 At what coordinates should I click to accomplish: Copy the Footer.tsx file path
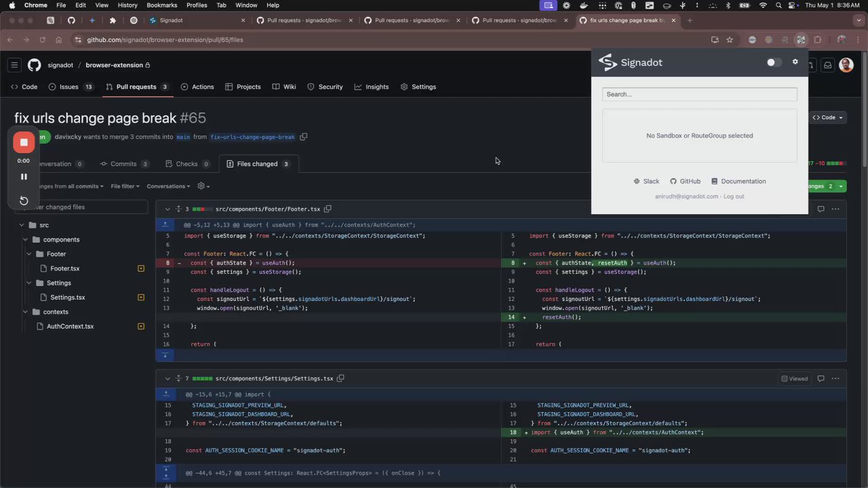(328, 209)
